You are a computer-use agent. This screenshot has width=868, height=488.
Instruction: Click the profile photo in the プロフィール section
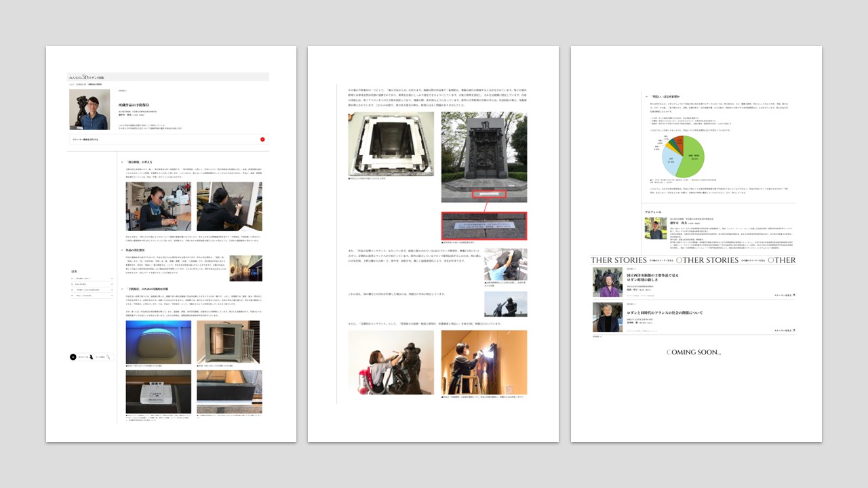pos(655,228)
